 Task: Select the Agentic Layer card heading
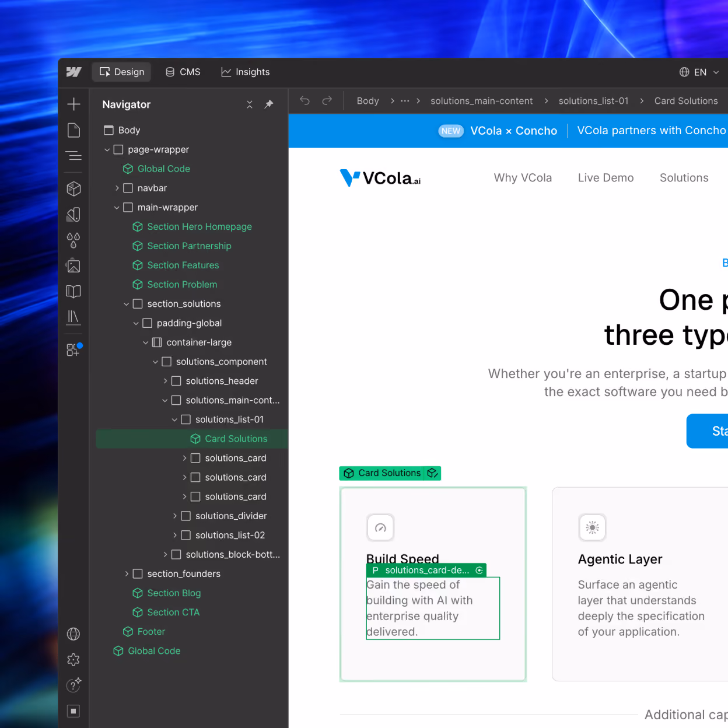pyautogui.click(x=620, y=559)
